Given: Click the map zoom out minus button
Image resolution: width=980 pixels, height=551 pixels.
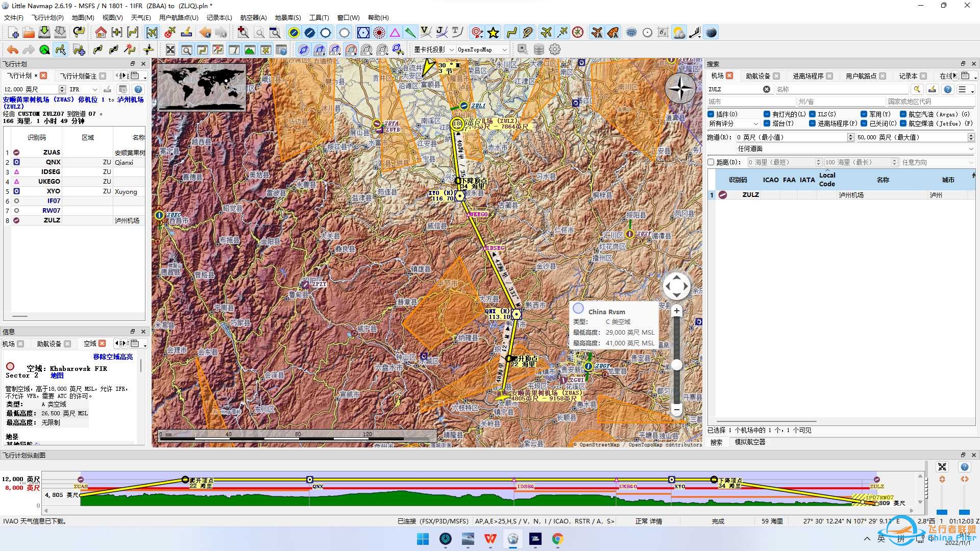Looking at the screenshot, I should [x=676, y=409].
